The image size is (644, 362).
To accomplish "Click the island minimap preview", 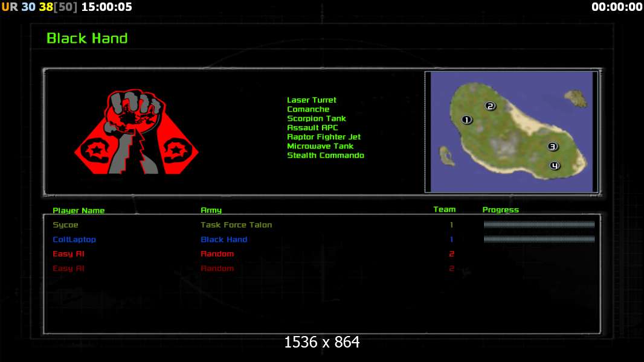I will (511, 132).
